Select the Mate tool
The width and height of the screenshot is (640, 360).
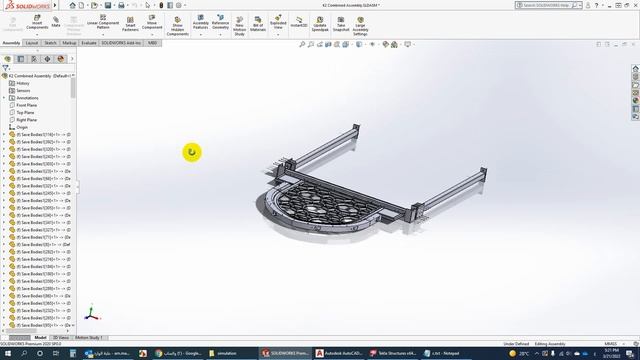click(x=56, y=22)
